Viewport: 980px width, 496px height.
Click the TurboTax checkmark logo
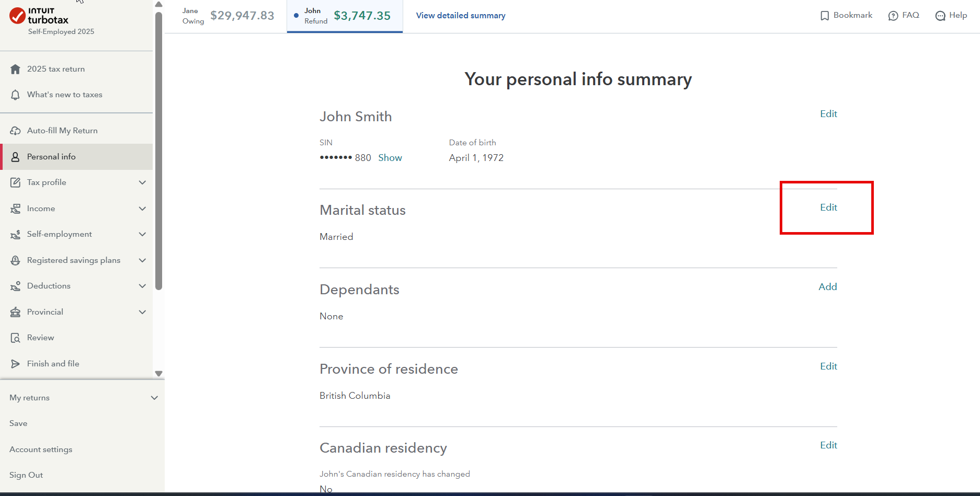pyautogui.click(x=17, y=16)
